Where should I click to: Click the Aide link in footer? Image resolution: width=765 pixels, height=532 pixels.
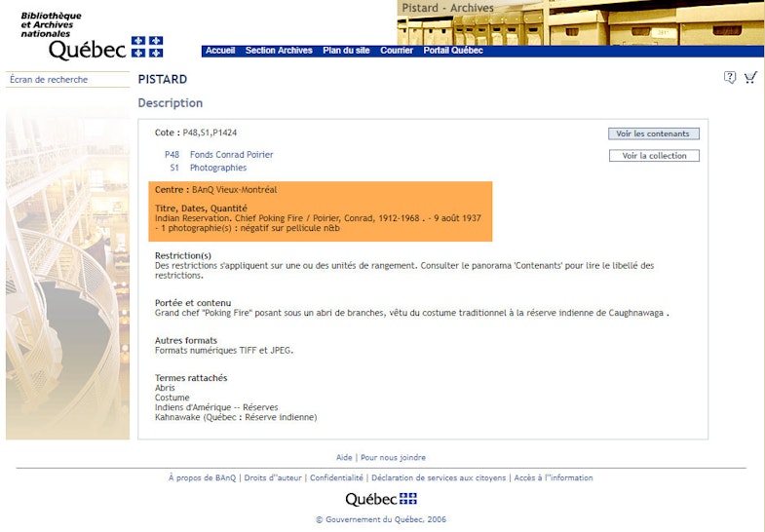click(x=344, y=457)
